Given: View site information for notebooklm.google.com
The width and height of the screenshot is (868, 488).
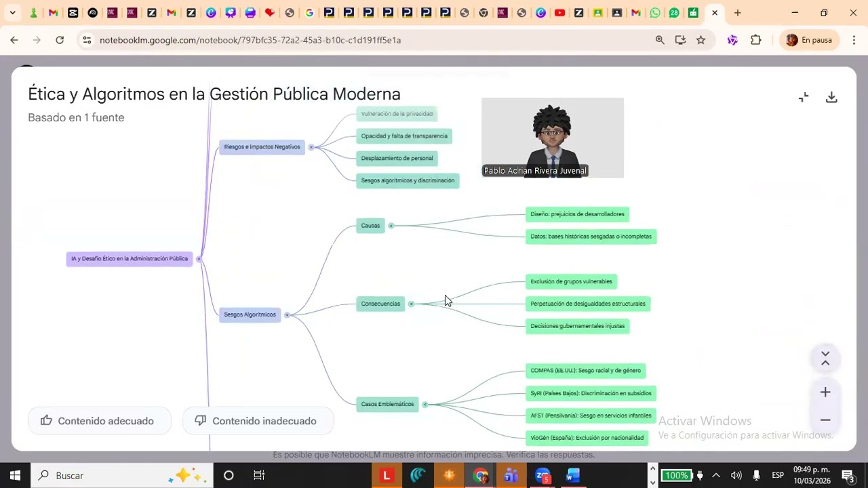Looking at the screenshot, I should coord(87,40).
